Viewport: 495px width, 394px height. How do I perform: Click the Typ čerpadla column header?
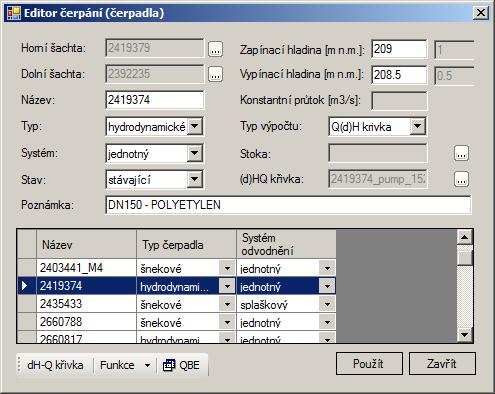186,244
